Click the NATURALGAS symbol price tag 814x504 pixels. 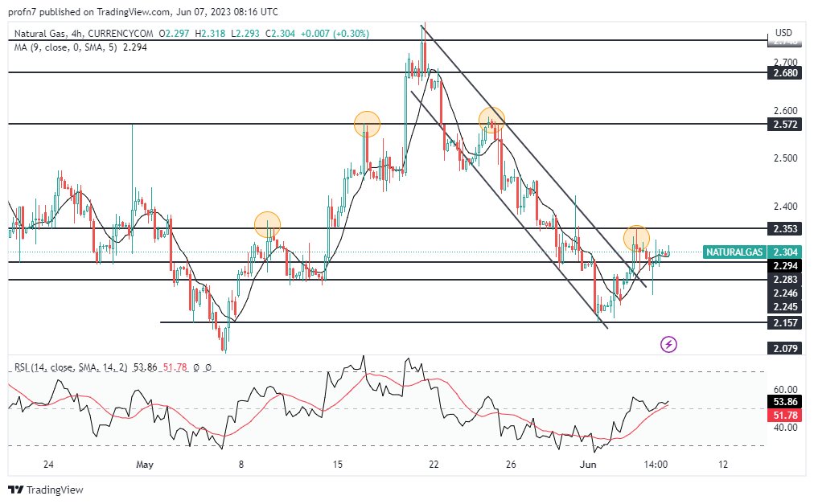tap(734, 252)
